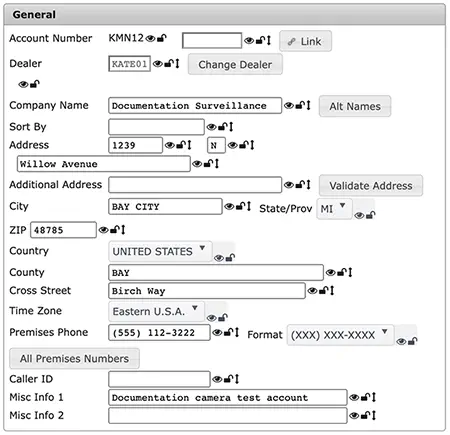Click the lock icon beside Misc Info 1
The height and width of the screenshot is (435, 450).
coord(366,397)
